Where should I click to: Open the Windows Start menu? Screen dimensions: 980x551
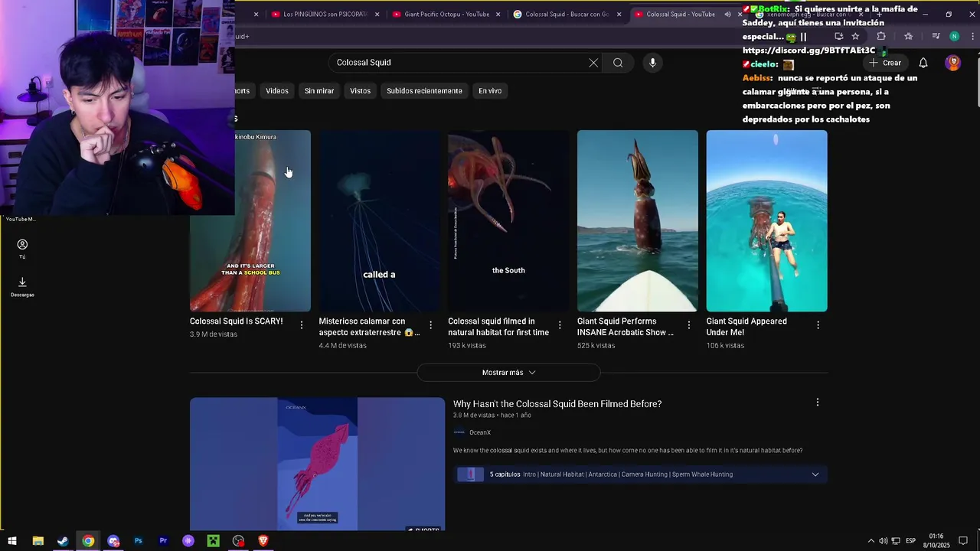[12, 541]
